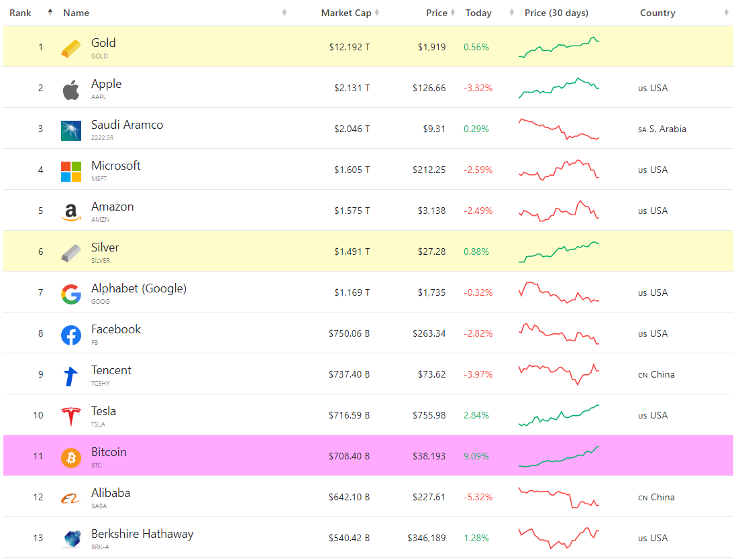This screenshot has width=738, height=560.
Task: Click the Bitcoin 30-day price chart
Action: (x=559, y=456)
